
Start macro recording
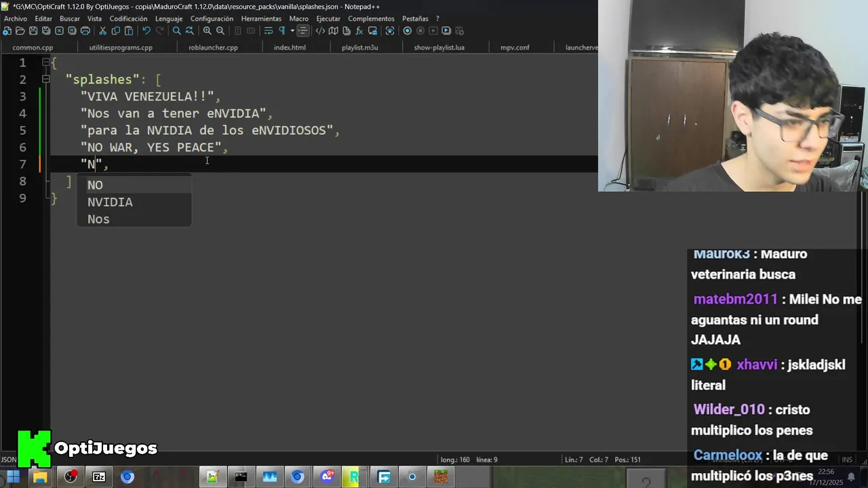[x=408, y=30]
